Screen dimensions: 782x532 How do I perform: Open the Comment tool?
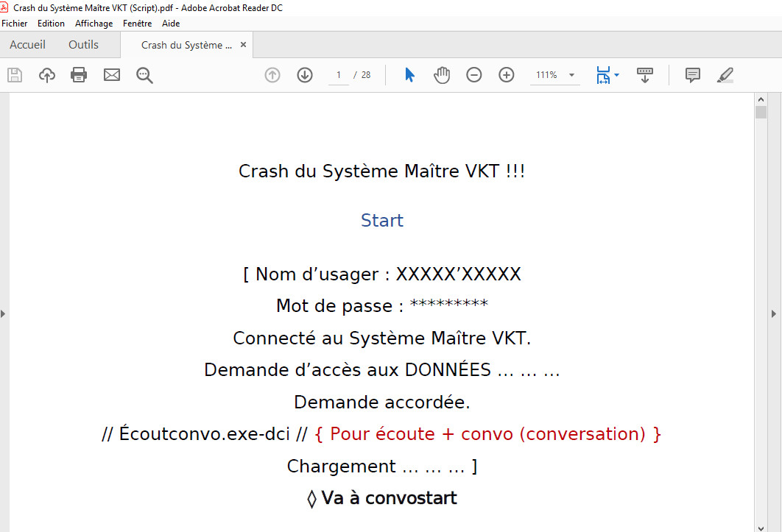click(691, 74)
